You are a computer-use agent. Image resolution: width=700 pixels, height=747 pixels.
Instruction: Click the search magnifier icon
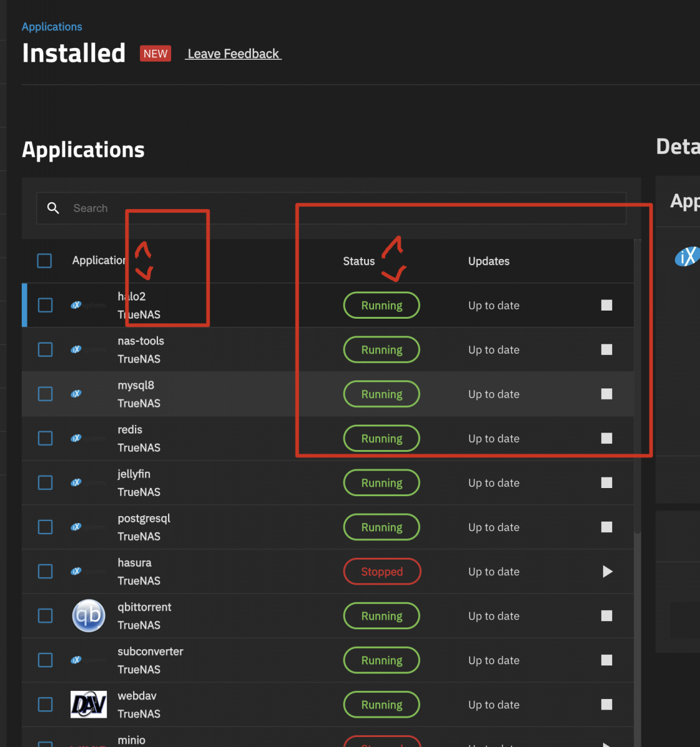54,208
